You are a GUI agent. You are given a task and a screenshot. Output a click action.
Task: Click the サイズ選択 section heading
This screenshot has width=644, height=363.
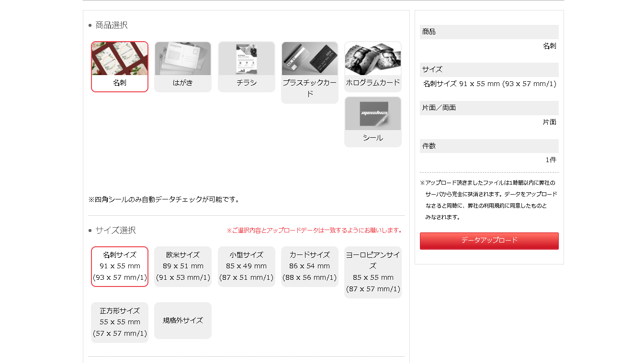(x=115, y=230)
